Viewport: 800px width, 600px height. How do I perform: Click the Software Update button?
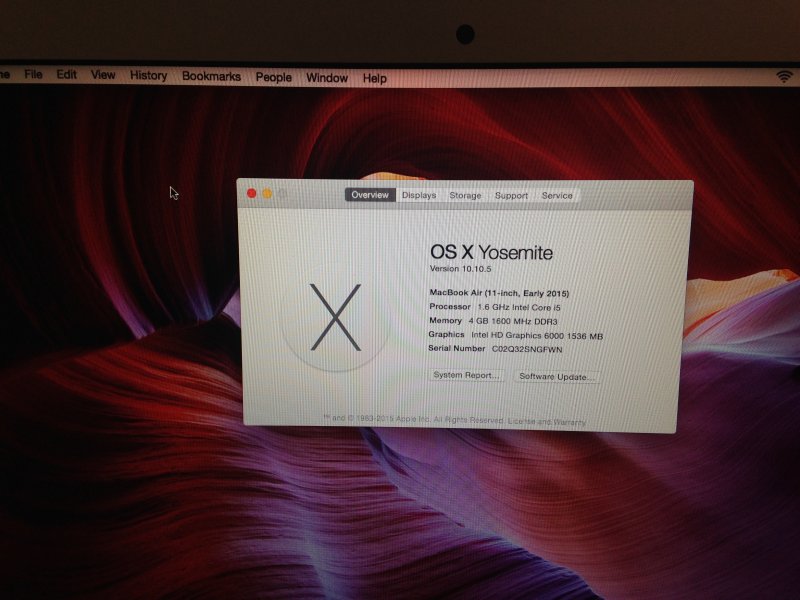[557, 377]
